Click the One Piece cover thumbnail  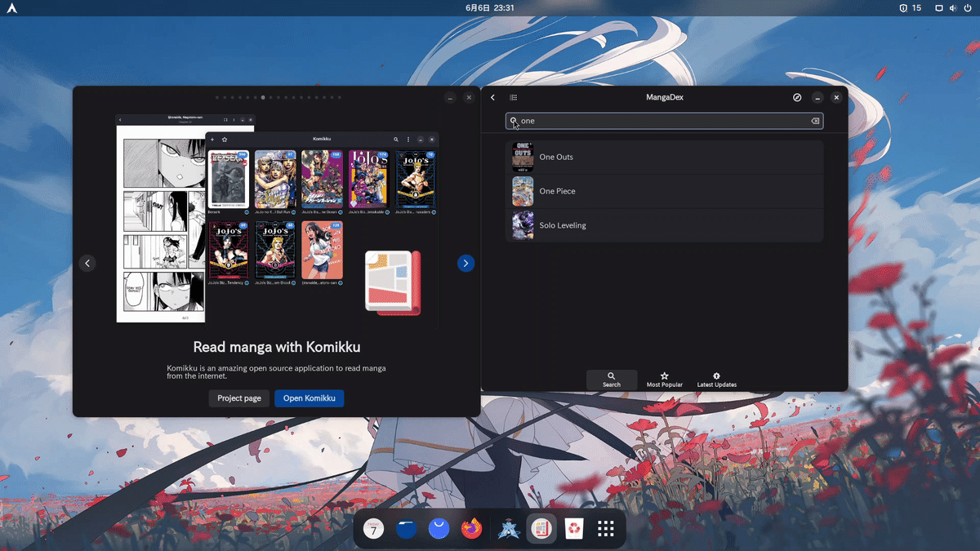[523, 191]
